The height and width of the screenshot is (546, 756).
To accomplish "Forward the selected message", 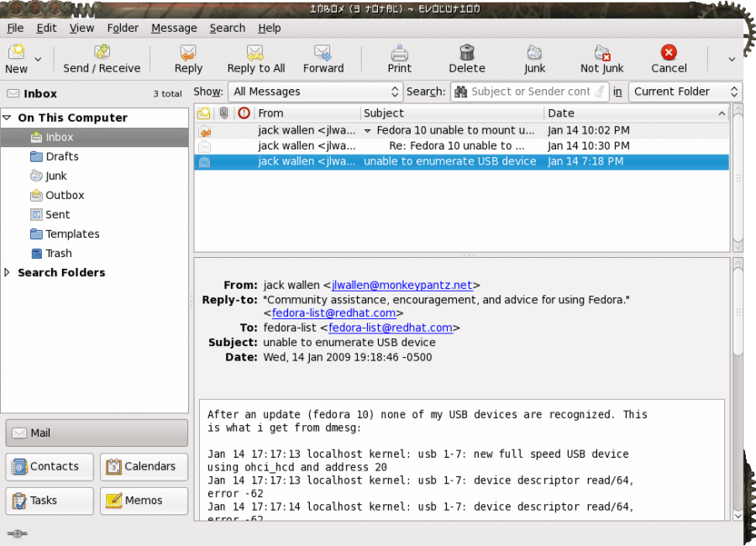I will [323, 59].
